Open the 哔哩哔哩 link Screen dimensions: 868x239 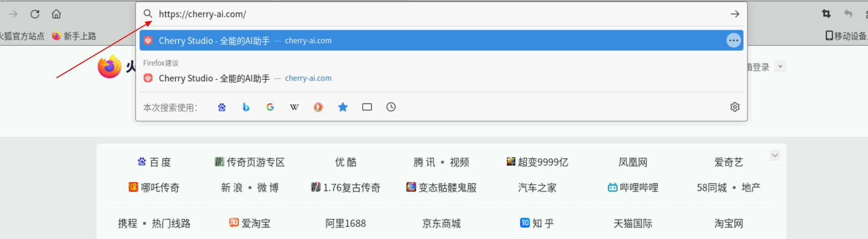point(633,188)
